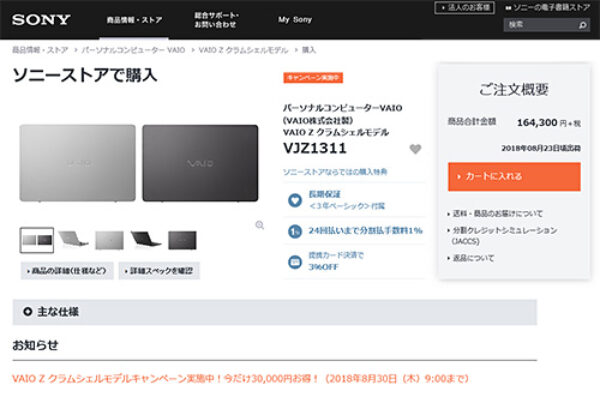Click the お知らせ heading

point(35,345)
